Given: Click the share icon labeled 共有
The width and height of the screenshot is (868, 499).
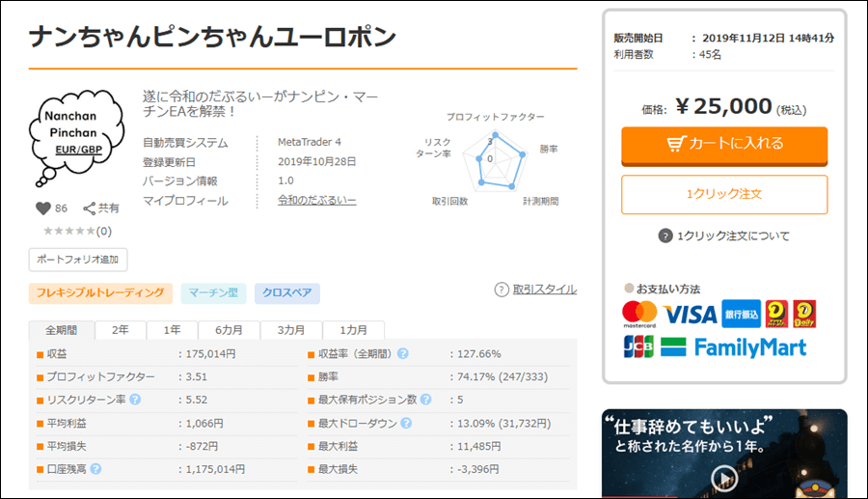Looking at the screenshot, I should click(90, 208).
